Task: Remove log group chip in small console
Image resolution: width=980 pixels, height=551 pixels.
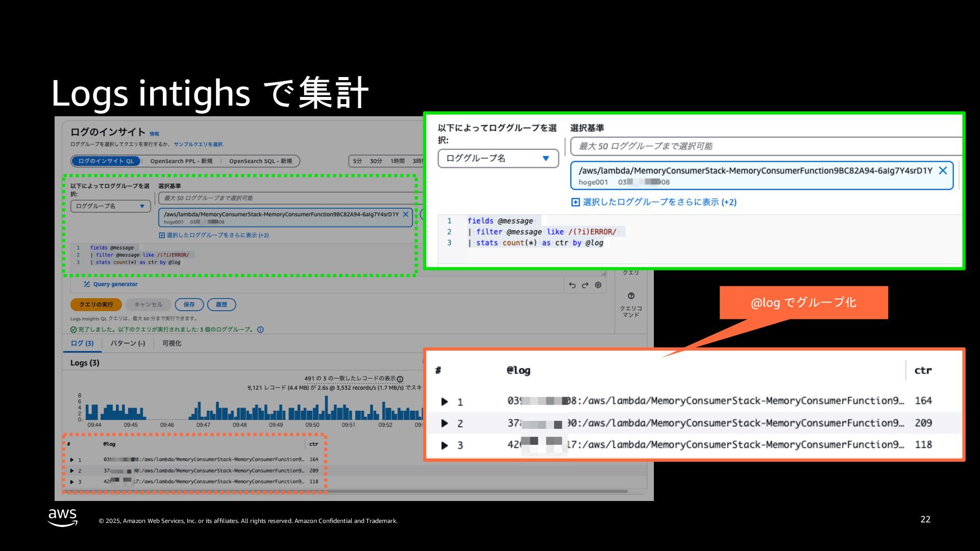Action: [406, 214]
